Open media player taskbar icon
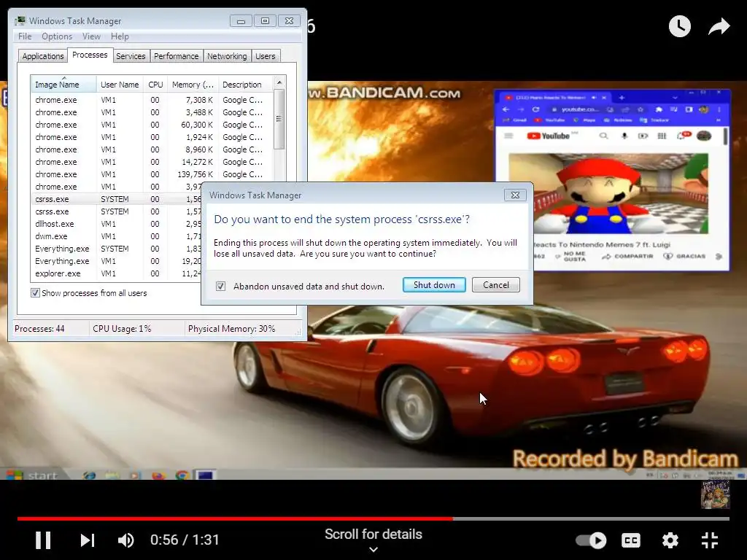 tap(135, 475)
